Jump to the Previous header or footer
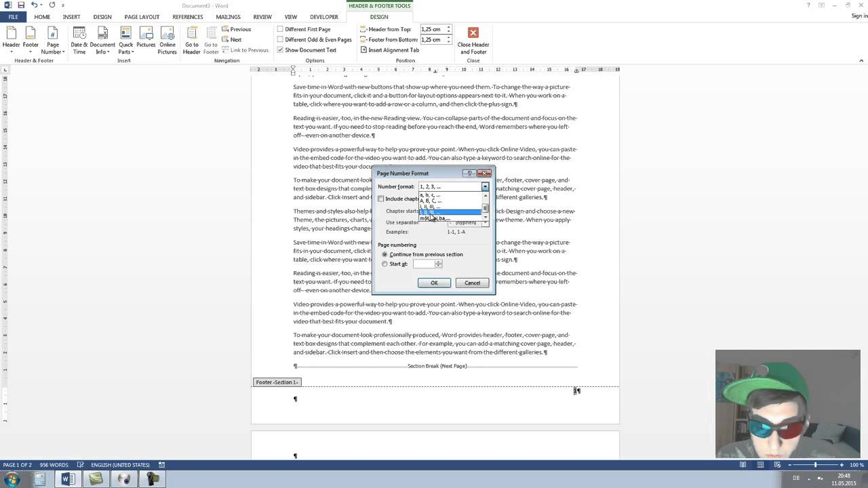 click(237, 29)
